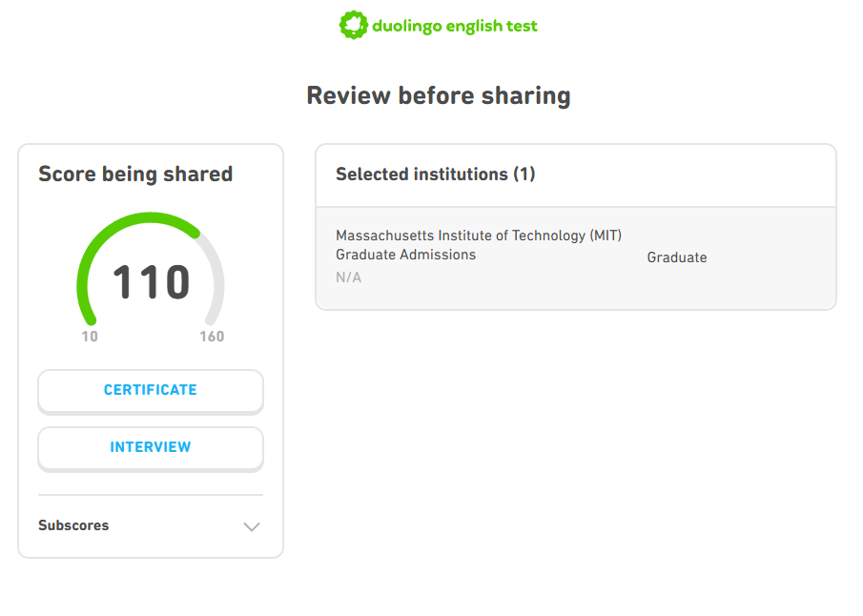Open the duolingo english test wordmark link
Image resolution: width=863 pixels, height=616 pixels.
tap(455, 26)
